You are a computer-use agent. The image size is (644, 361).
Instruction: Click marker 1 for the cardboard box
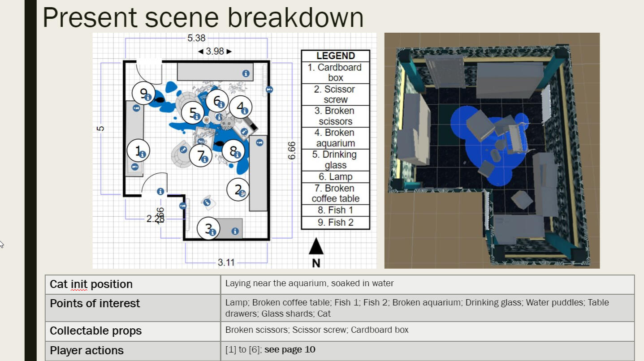138,151
